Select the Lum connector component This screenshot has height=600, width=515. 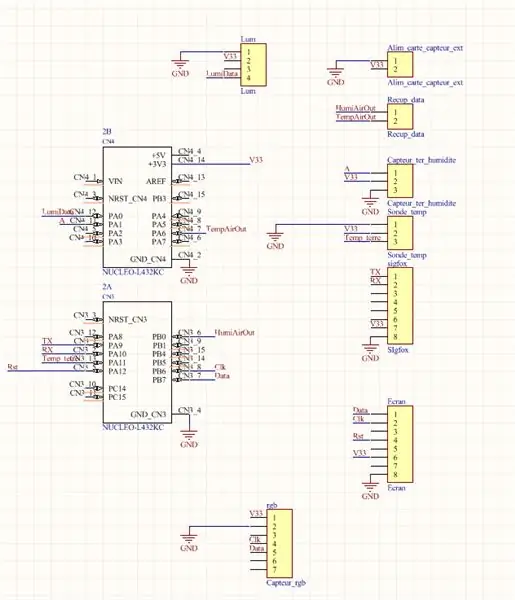pyautogui.click(x=253, y=65)
